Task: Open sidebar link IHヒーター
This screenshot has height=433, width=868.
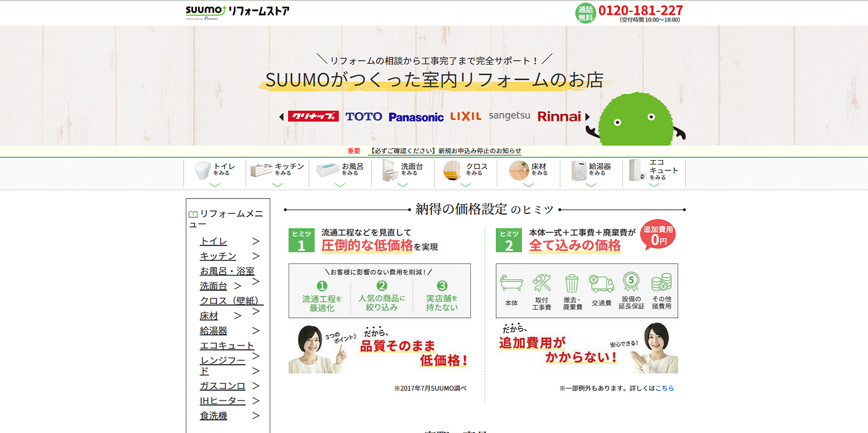Action: coord(222,400)
